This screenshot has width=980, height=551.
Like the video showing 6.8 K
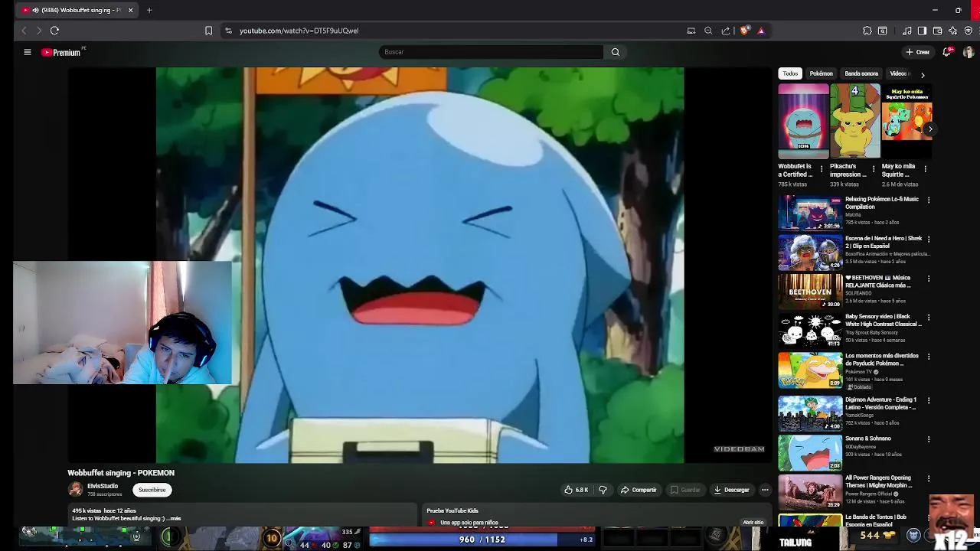[x=576, y=490]
